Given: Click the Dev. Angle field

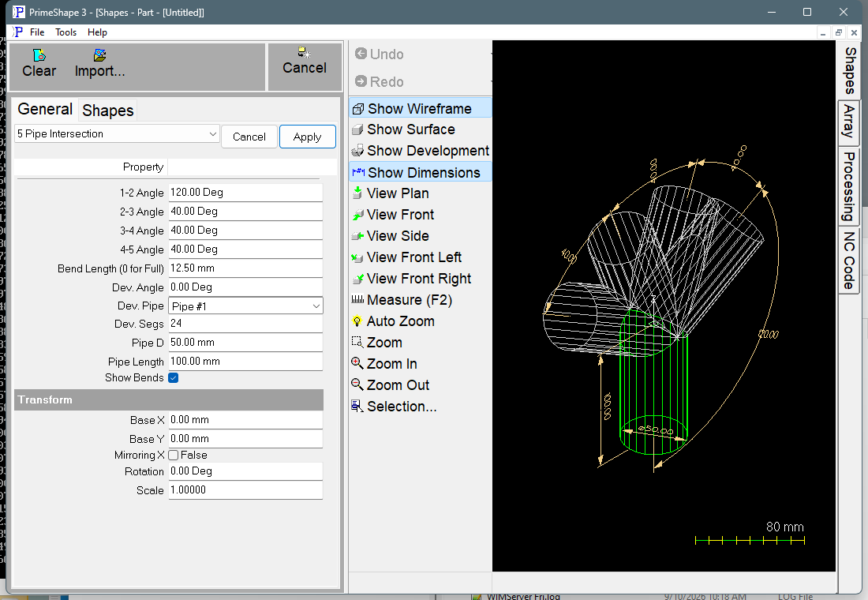Looking at the screenshot, I should point(245,287).
